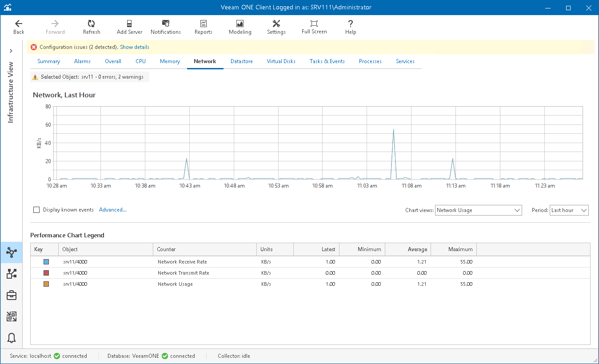This screenshot has height=364, width=599.
Task: Expand the Infrastructure View side panel
Action: (11, 51)
